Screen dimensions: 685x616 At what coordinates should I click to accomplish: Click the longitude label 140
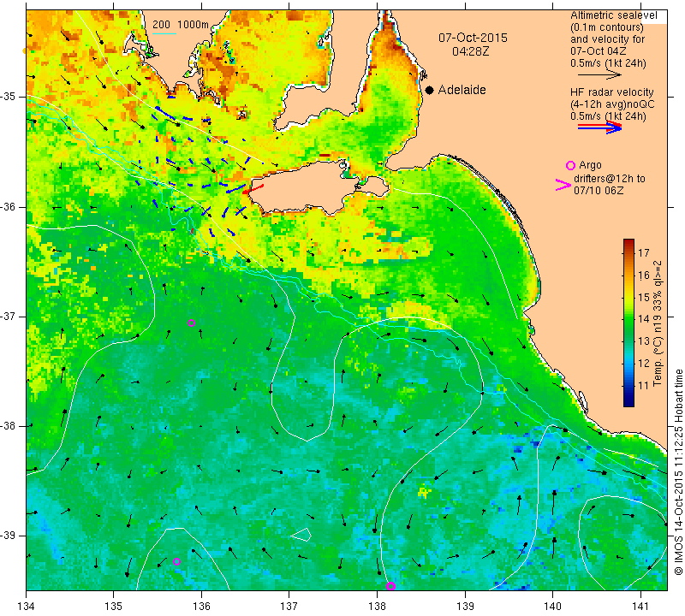click(552, 607)
